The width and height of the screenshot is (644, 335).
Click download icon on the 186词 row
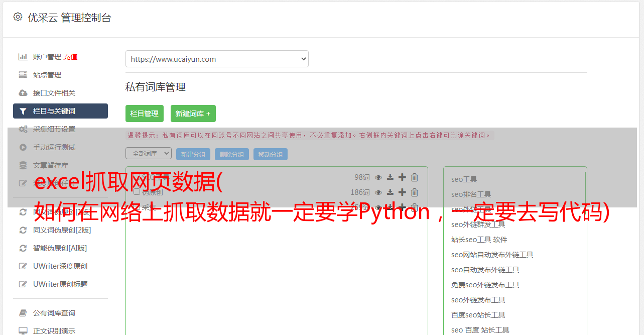390,192
